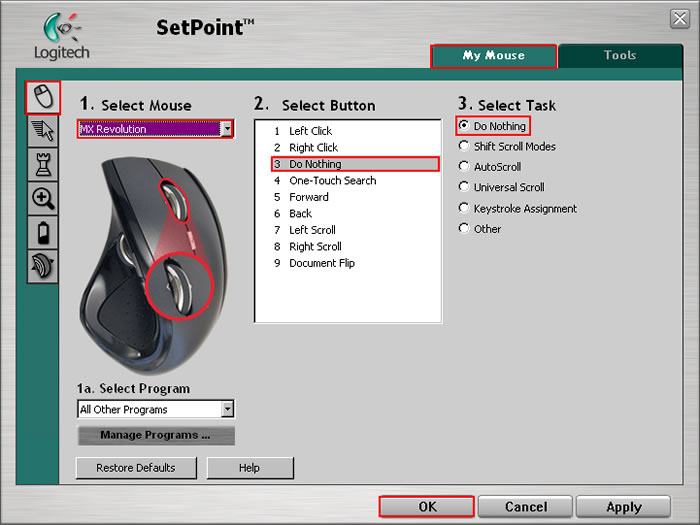This screenshot has height=525, width=700.
Task: Open the battery status icon
Action: coord(43,233)
